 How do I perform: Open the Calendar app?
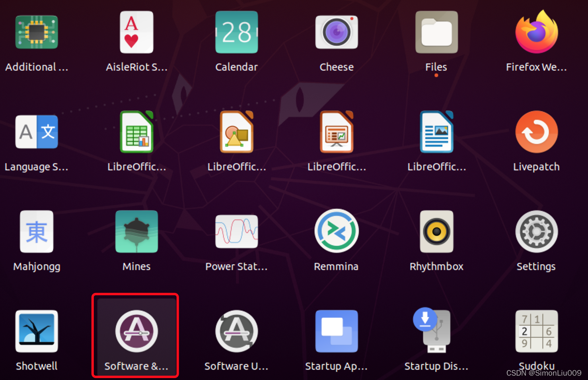click(x=237, y=32)
